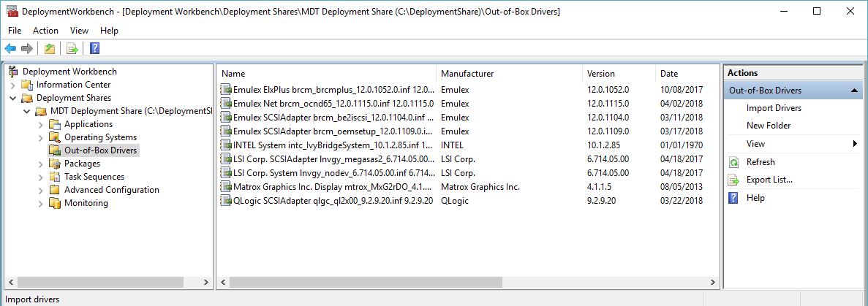Click the Up one level folder icon

click(49, 49)
